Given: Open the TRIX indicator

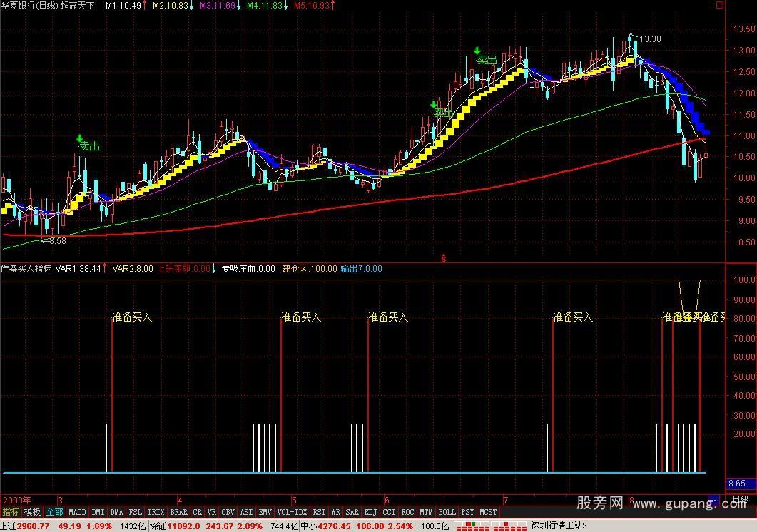Looking at the screenshot, I should [156, 512].
